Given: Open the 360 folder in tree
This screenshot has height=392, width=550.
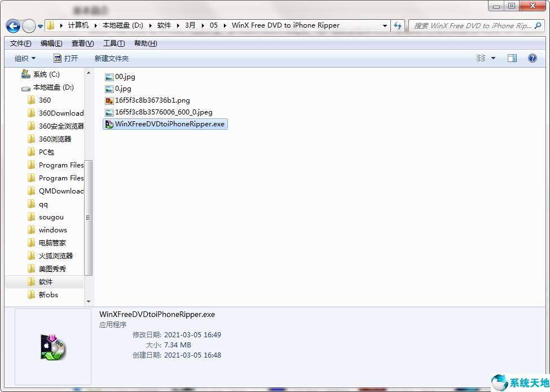Looking at the screenshot, I should [x=39, y=100].
